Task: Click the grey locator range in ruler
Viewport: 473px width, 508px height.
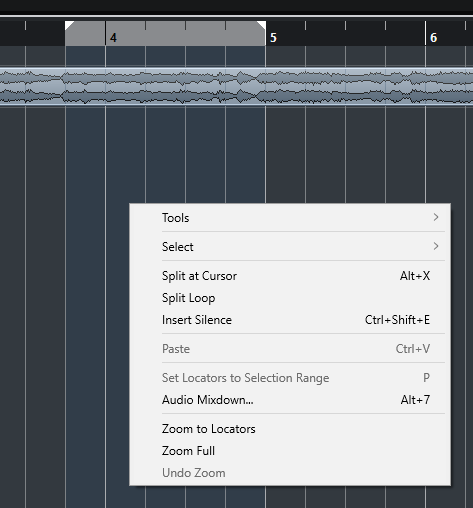Action: tap(166, 33)
